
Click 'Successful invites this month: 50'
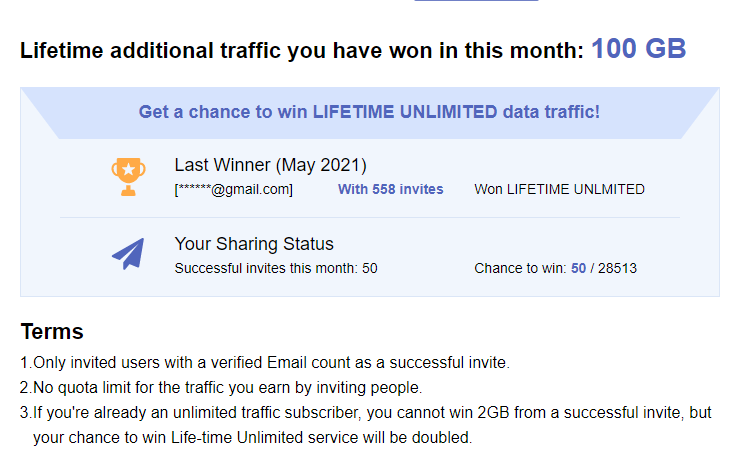(276, 268)
